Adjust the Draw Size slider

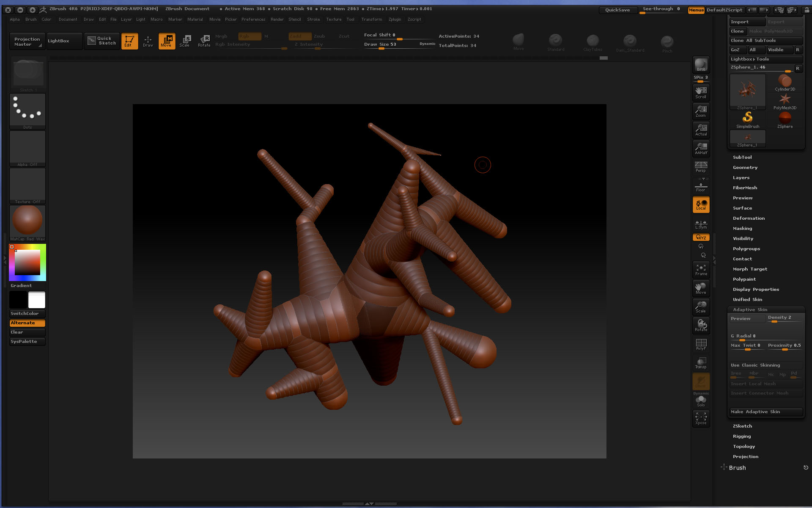pyautogui.click(x=399, y=45)
